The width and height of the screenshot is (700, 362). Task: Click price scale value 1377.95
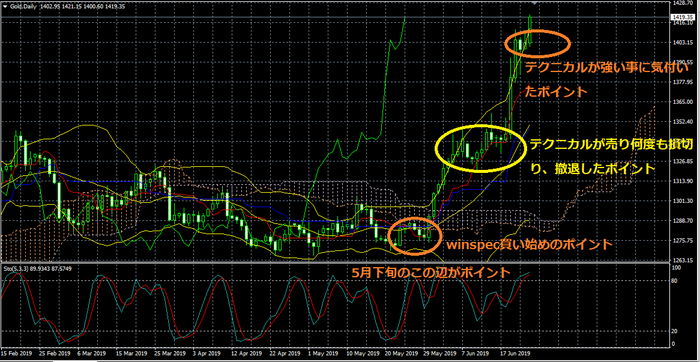click(682, 82)
